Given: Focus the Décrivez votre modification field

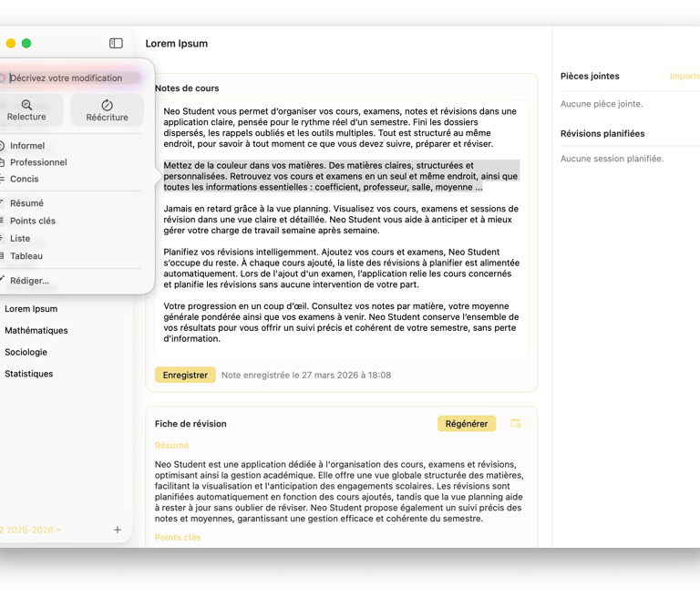Looking at the screenshot, I should pos(69,77).
